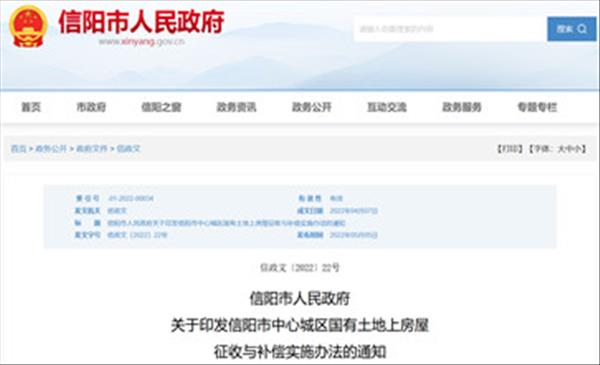Click 政府文件 in the breadcrumb
This screenshot has height=365, width=600.
pyautogui.click(x=91, y=149)
